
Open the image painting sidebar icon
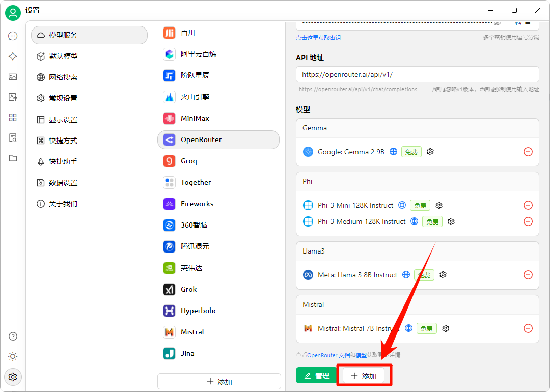[x=13, y=77]
